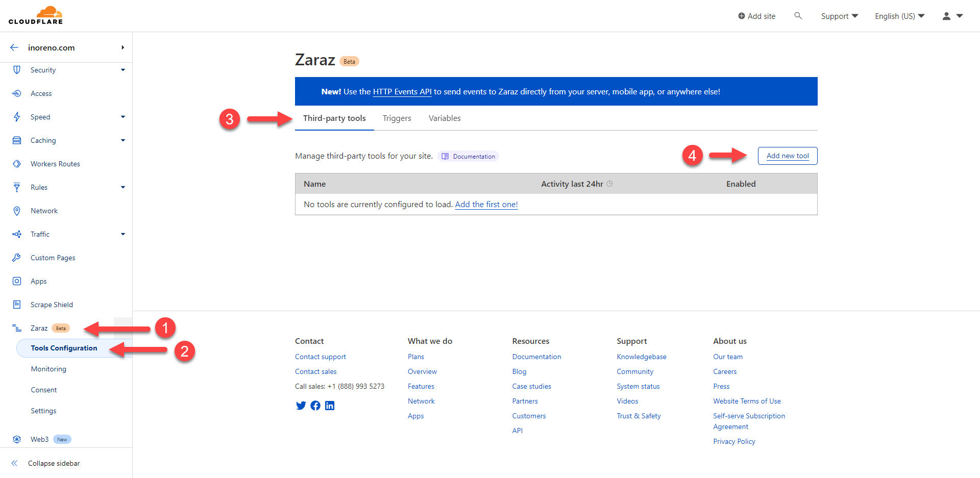
Task: Open the Support dropdown
Action: tap(839, 16)
